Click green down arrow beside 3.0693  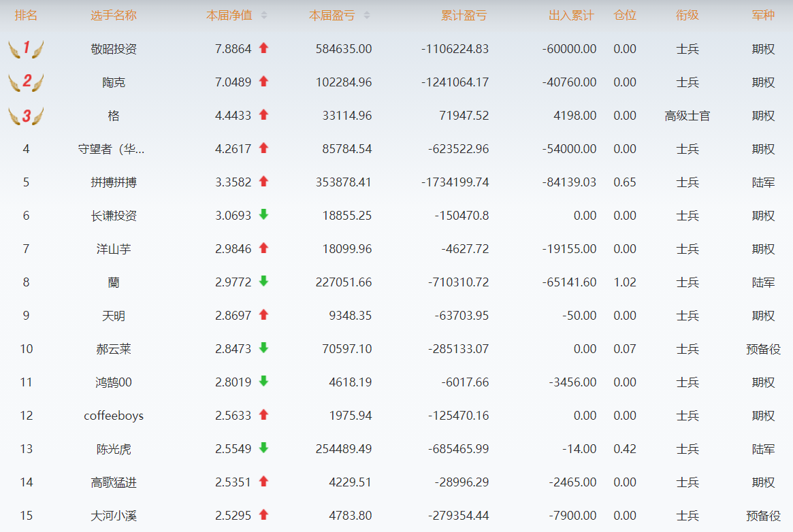point(263,215)
